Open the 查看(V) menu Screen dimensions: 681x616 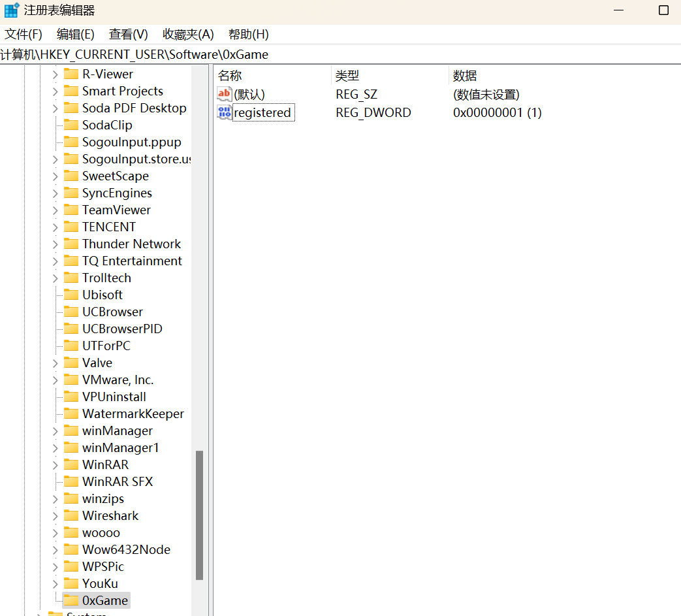(128, 35)
